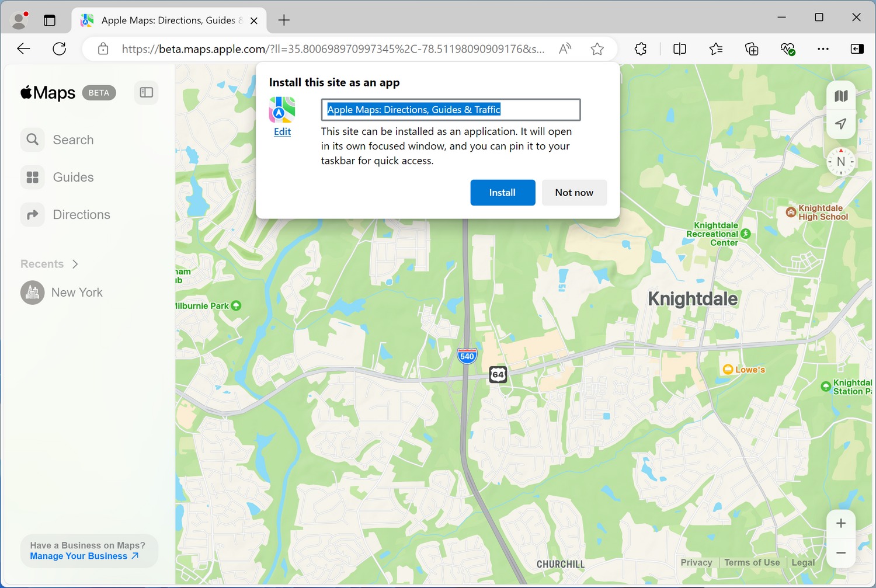Screen dimensions: 876x588
Task: Click the current location arrow icon
Action: pyautogui.click(x=841, y=124)
